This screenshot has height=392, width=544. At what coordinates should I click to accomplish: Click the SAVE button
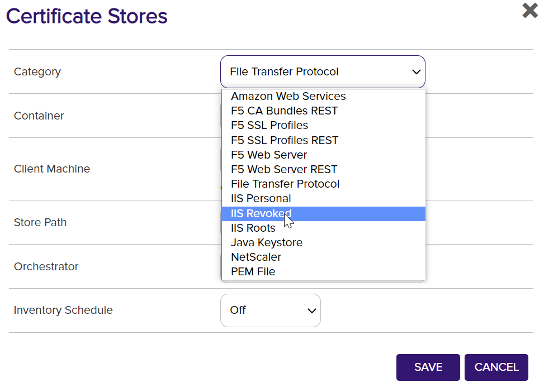pos(428,367)
